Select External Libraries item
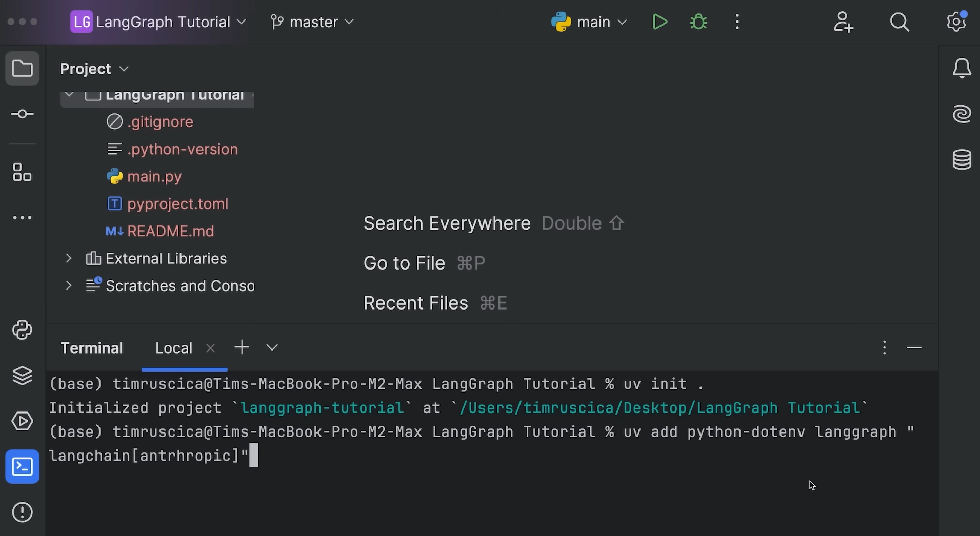The width and height of the screenshot is (980, 536). pos(156,258)
